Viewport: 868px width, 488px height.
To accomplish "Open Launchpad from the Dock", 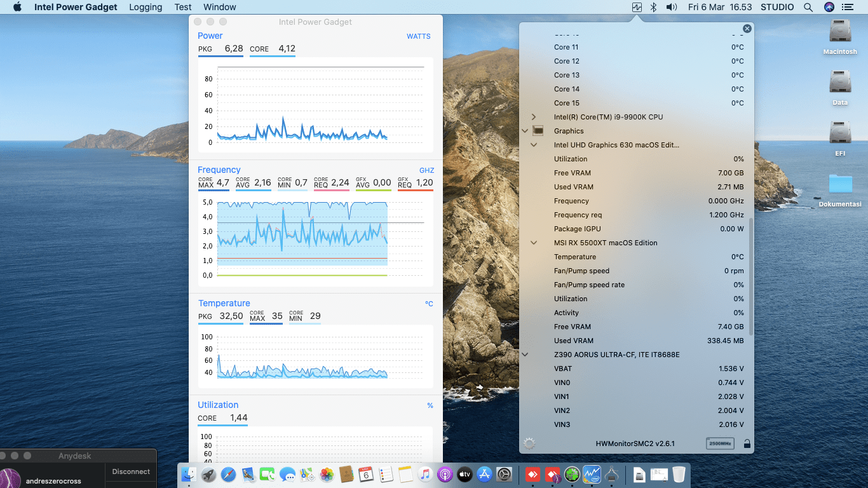I will point(208,474).
